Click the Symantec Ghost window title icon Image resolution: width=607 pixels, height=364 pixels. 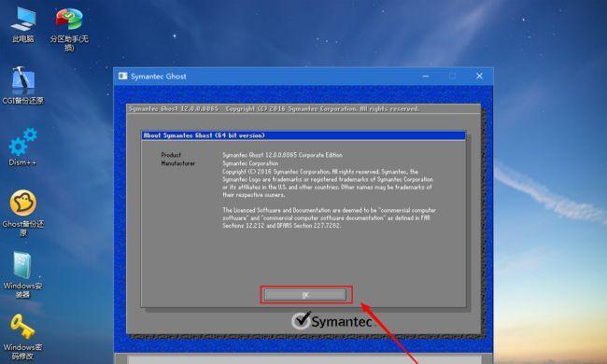pos(122,76)
